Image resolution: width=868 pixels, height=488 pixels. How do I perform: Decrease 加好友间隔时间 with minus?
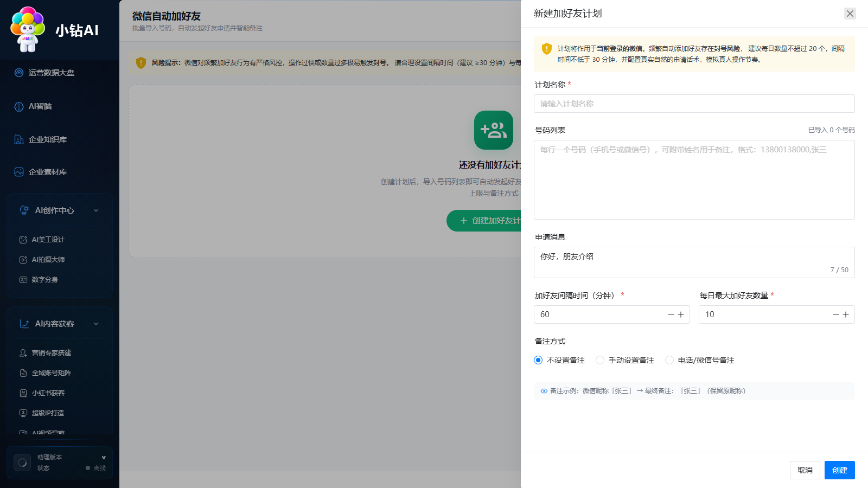[671, 314]
